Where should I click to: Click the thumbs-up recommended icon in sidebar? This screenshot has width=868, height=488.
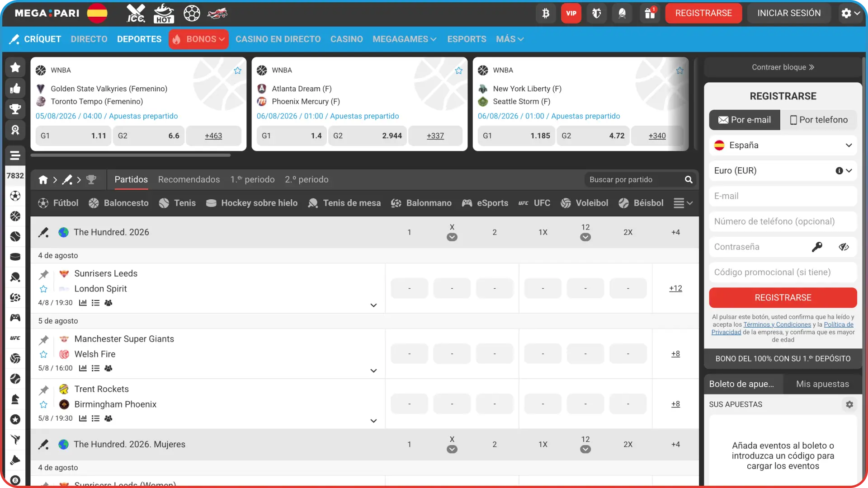(15, 88)
